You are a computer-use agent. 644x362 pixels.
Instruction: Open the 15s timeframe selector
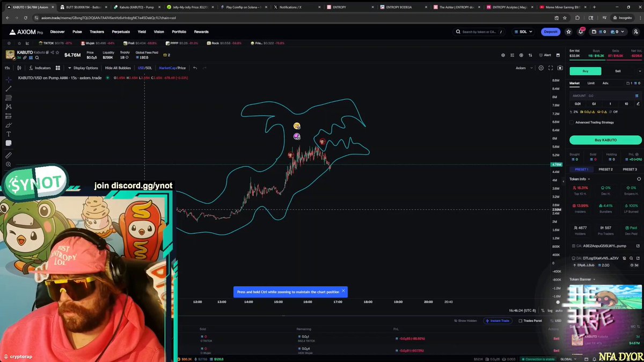pos(8,68)
